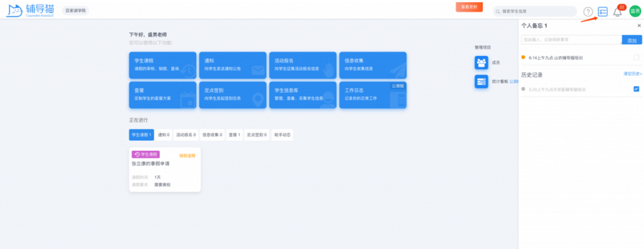
Task: Check the 6.14上午九点 memo checkbox
Action: 636,57
